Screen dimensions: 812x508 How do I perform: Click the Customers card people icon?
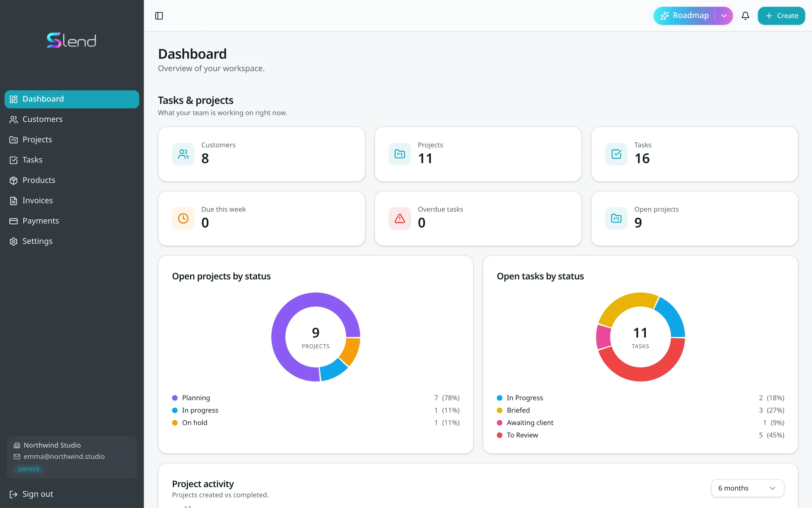pos(183,154)
